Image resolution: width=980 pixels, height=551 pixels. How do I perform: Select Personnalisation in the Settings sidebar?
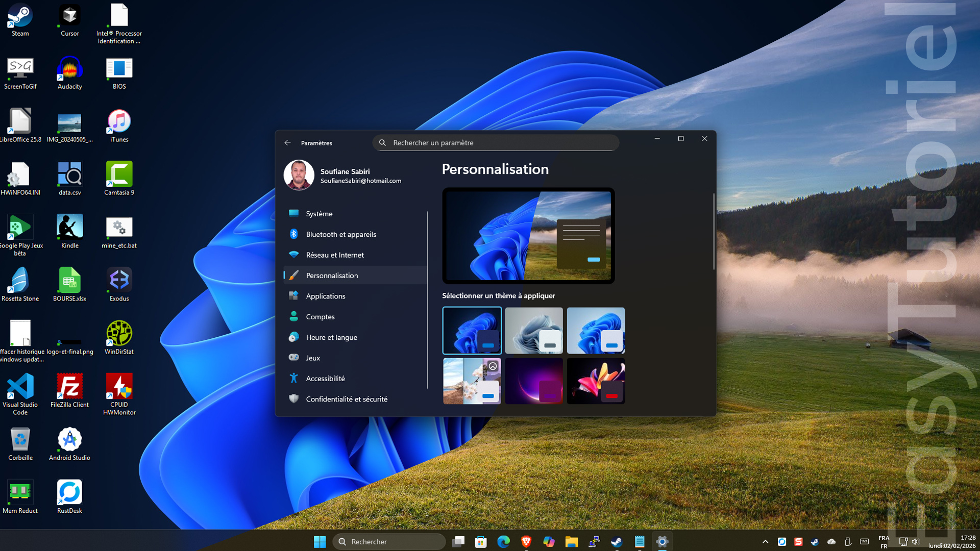click(332, 275)
